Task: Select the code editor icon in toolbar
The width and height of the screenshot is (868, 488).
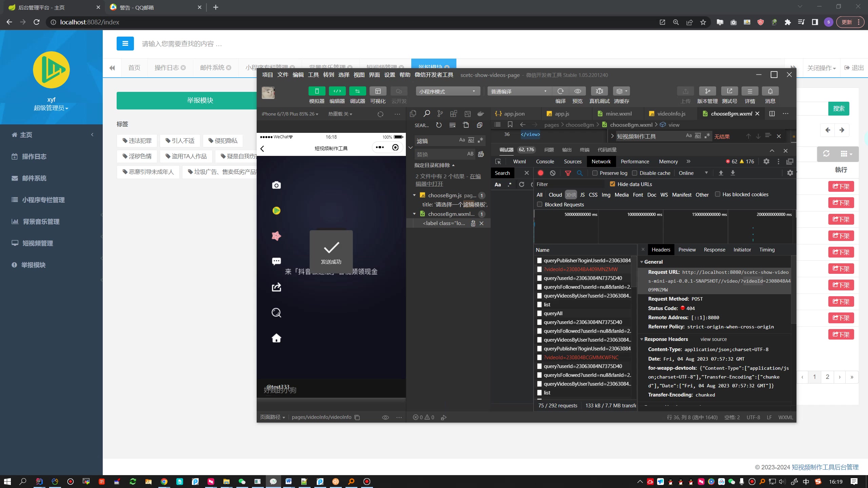Action: [337, 91]
